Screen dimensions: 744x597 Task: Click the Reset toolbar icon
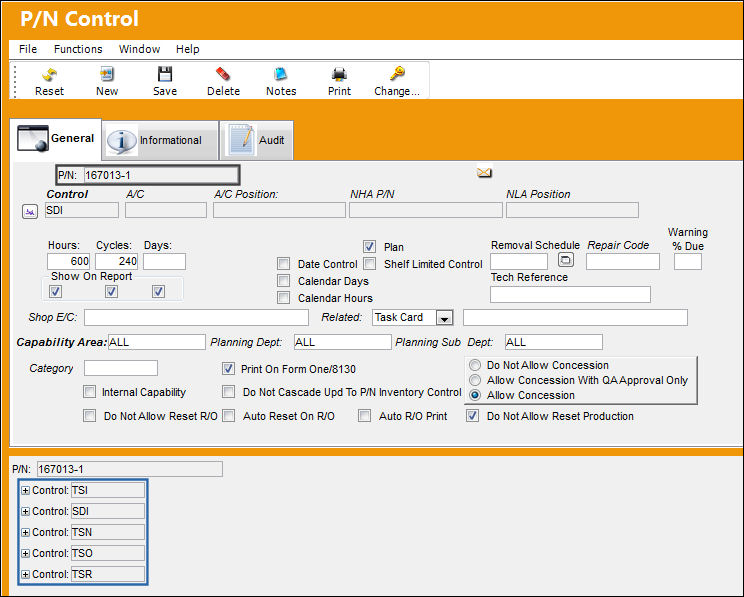click(x=49, y=74)
